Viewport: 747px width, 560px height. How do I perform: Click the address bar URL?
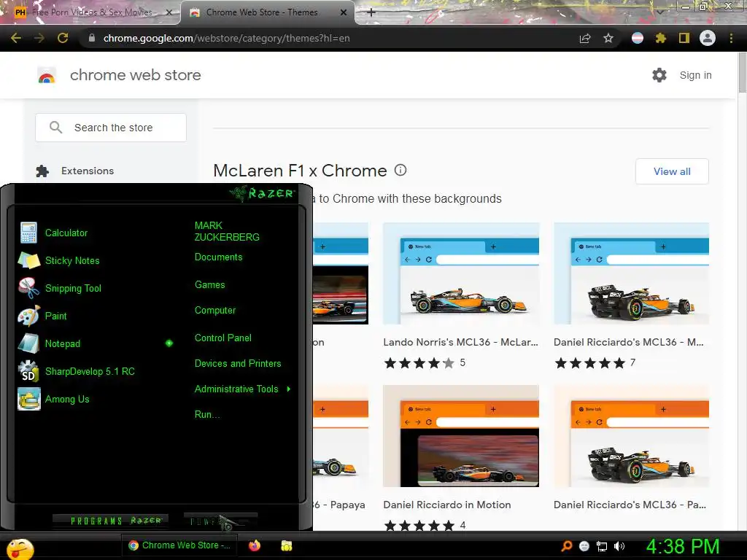point(226,38)
